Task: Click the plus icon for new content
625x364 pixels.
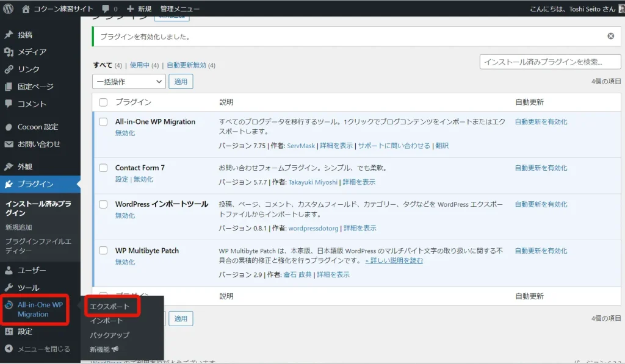Action: (x=131, y=9)
